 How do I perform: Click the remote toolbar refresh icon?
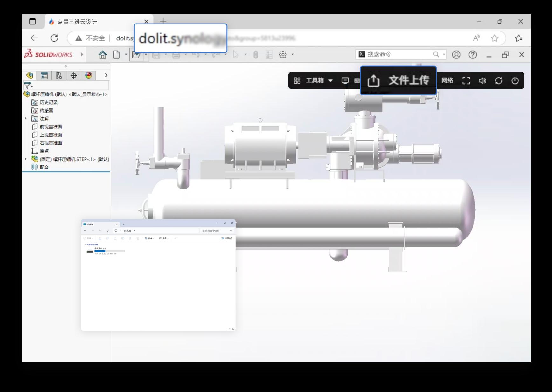click(499, 81)
